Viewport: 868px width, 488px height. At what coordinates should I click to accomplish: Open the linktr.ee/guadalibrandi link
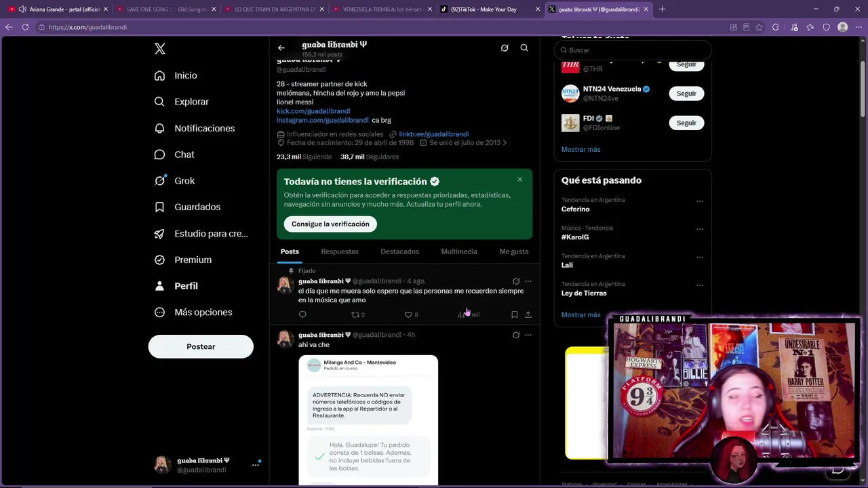coord(434,134)
